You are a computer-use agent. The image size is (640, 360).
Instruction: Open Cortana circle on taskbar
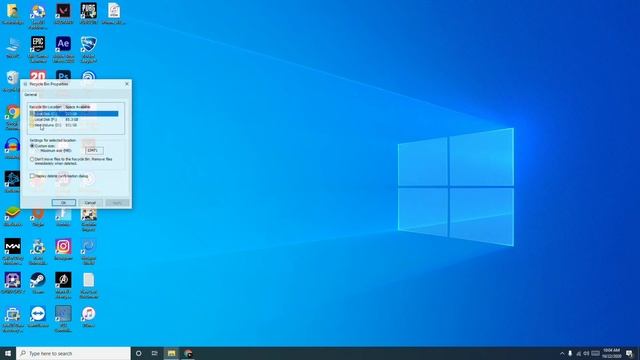coord(138,353)
